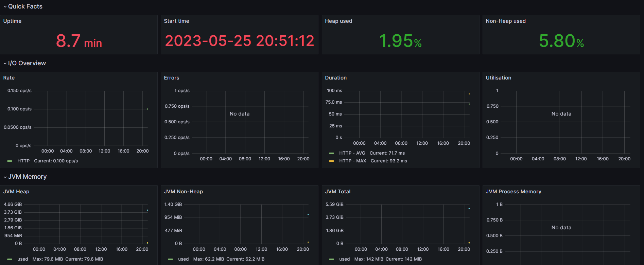
Task: Toggle the used series in the JVM Heap legend
Action: click(x=23, y=259)
